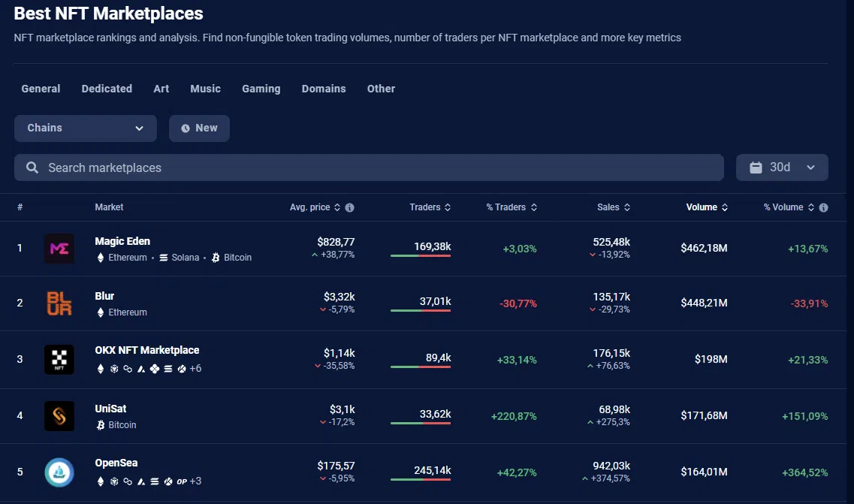Screen dimensions: 854x504
Task: Switch to the Other tab
Action: tap(382, 89)
